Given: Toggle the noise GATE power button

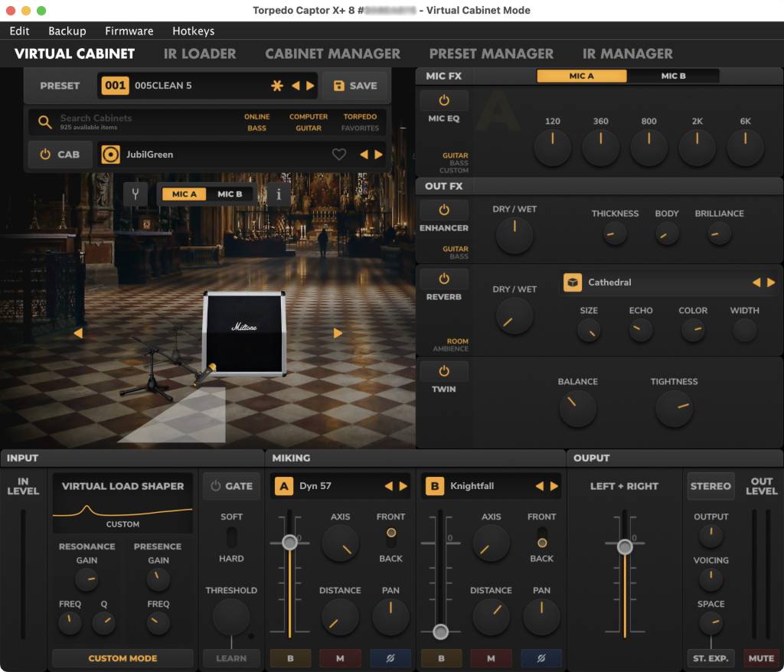Looking at the screenshot, I should tap(231, 486).
